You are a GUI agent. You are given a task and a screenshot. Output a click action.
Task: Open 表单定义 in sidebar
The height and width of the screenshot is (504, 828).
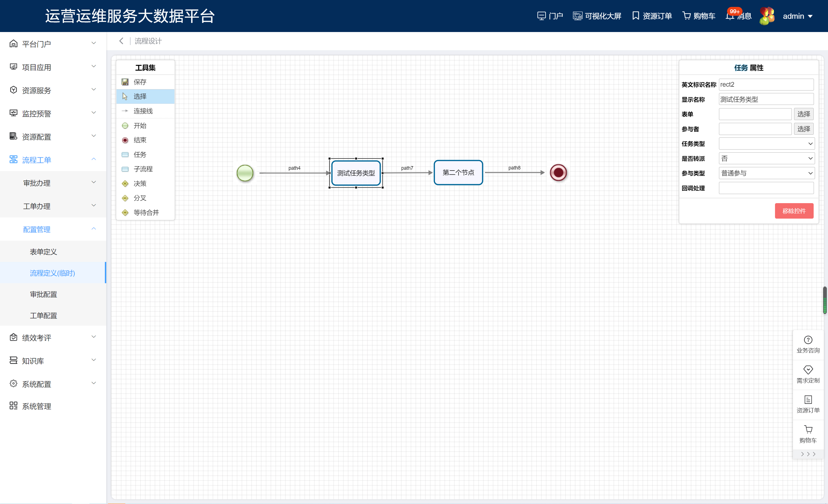pyautogui.click(x=43, y=252)
